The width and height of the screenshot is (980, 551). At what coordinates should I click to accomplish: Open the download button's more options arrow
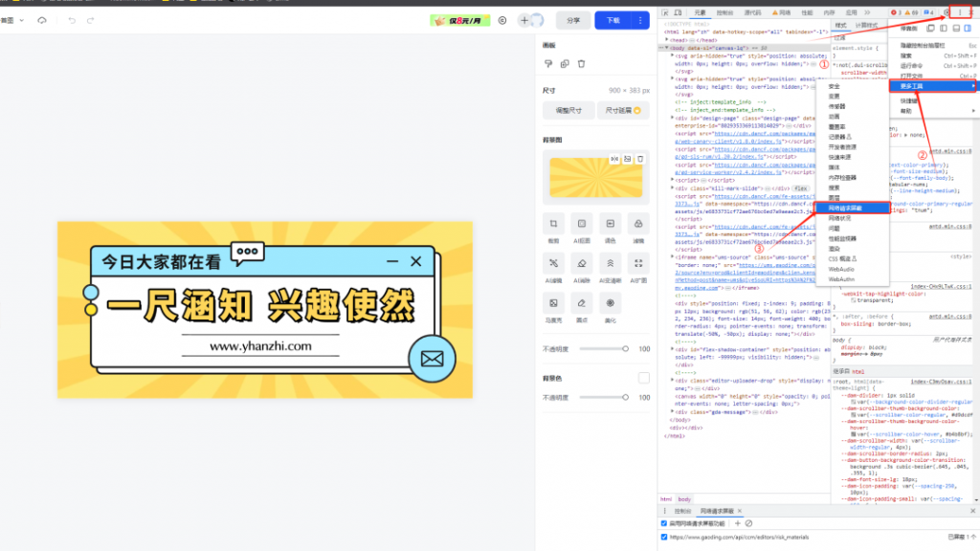pyautogui.click(x=640, y=21)
